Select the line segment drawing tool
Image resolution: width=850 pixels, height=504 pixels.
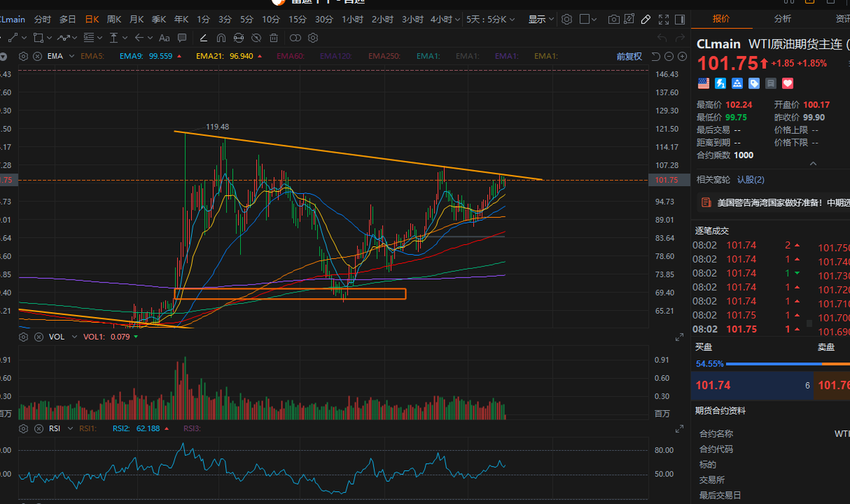pyautogui.click(x=13, y=38)
